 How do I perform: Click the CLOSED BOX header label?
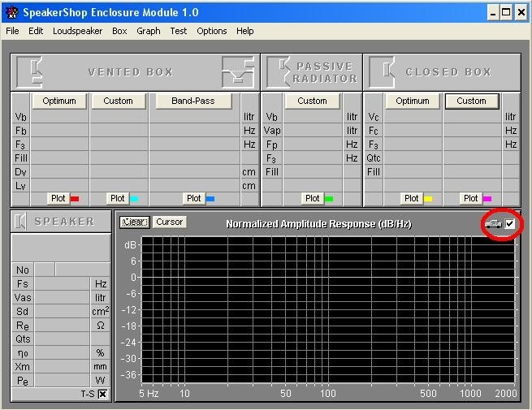(x=448, y=72)
